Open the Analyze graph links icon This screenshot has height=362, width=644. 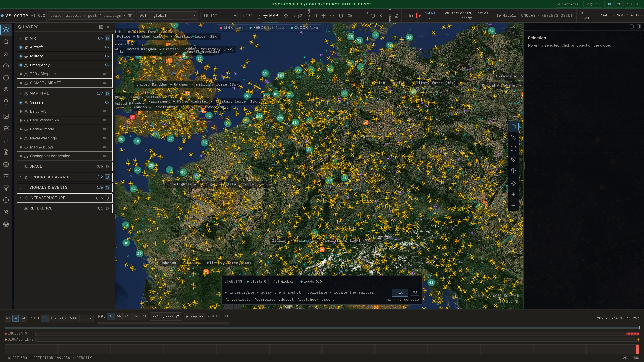point(324,15)
